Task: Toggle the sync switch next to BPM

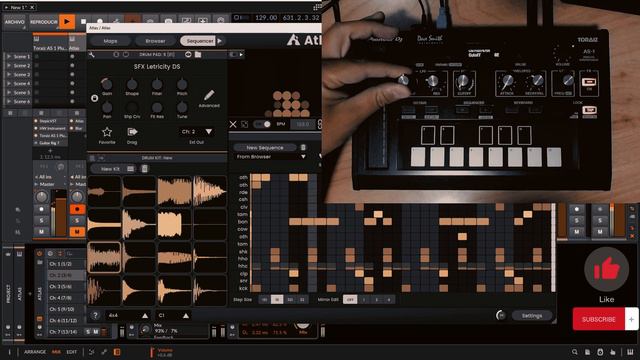Action: pyautogui.click(x=263, y=124)
